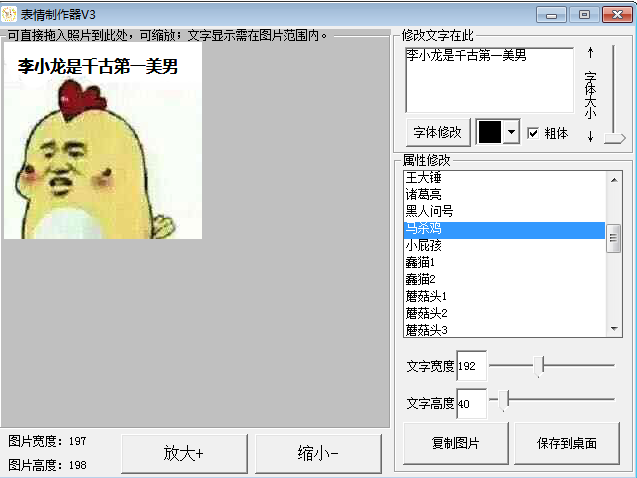Image resolution: width=637 pixels, height=478 pixels.
Task: Click the 字体修改 button
Action: click(438, 132)
